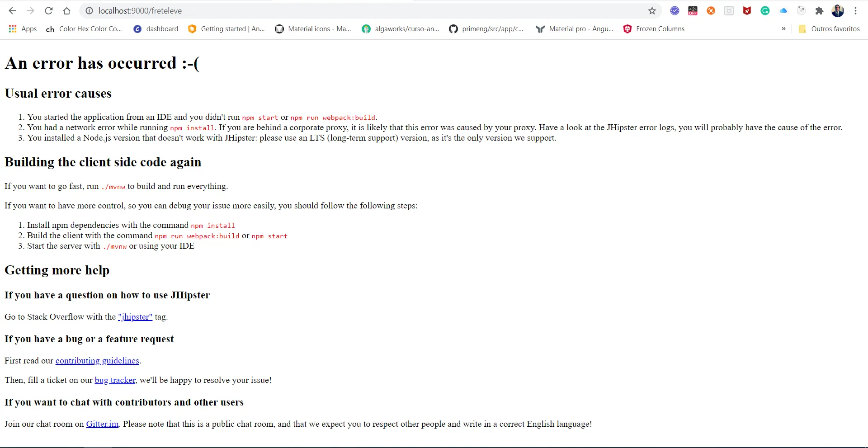Screen dimensions: 868x448
Task: Open the Material icons bookmark
Action: [x=313, y=29]
